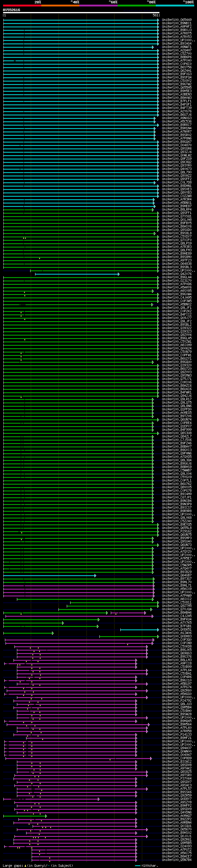Select label UniRef100_O23170
Screen dimensions: 197x868
pos(177,281)
